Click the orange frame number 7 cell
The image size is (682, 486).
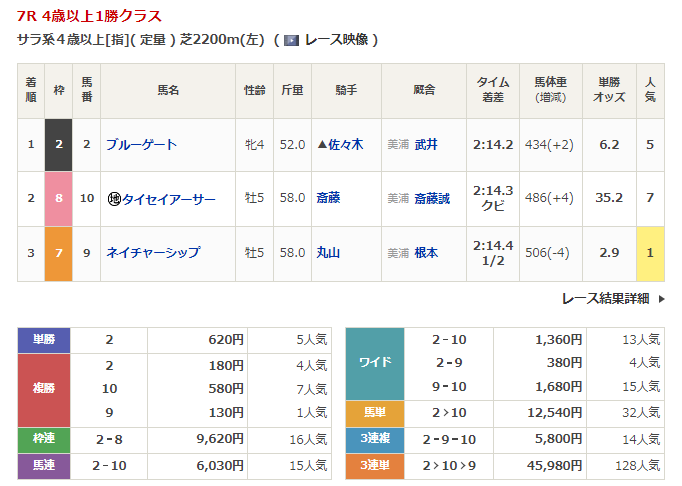(59, 253)
